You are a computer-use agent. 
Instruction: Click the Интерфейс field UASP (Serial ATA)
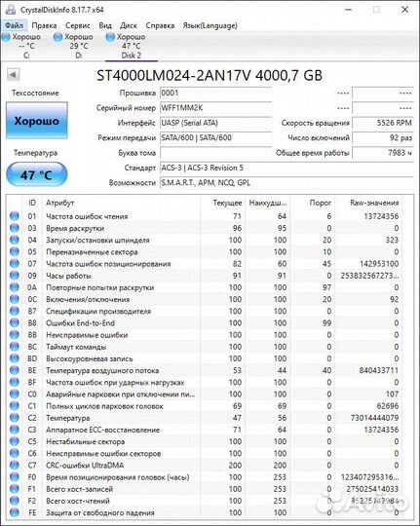(x=215, y=123)
